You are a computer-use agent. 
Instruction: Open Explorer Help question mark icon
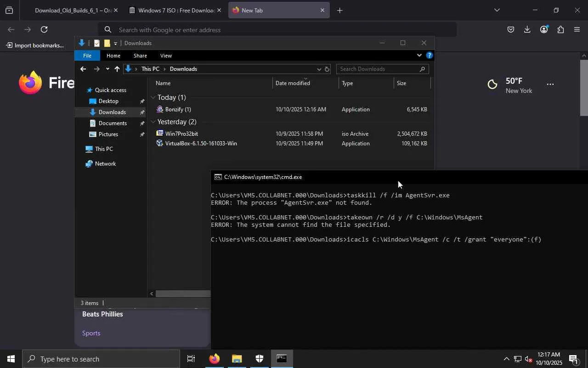click(x=429, y=56)
